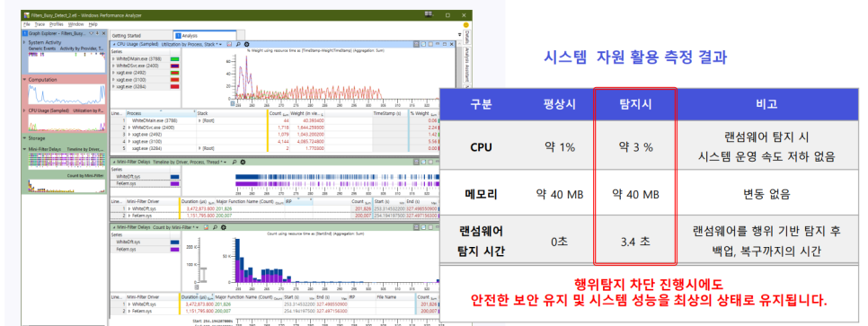This screenshot has width=868, height=326.
Task: Click the purple swatch for WhiteDSvc.exe (2400)
Action: coord(174,66)
